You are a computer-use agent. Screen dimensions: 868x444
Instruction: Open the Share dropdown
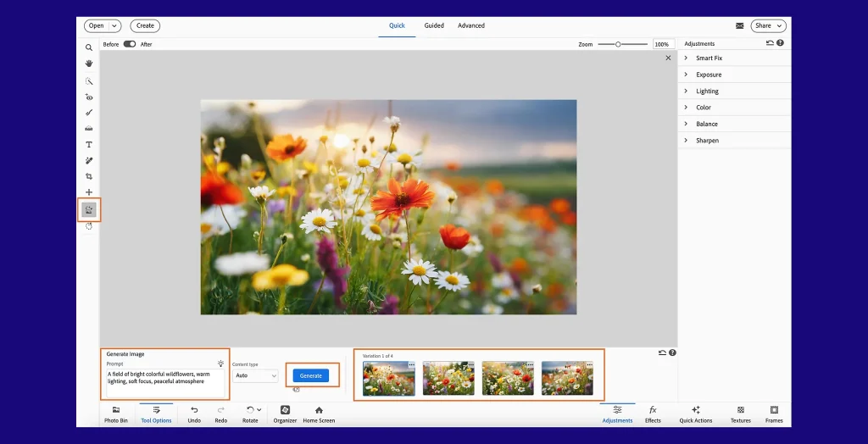(x=768, y=25)
